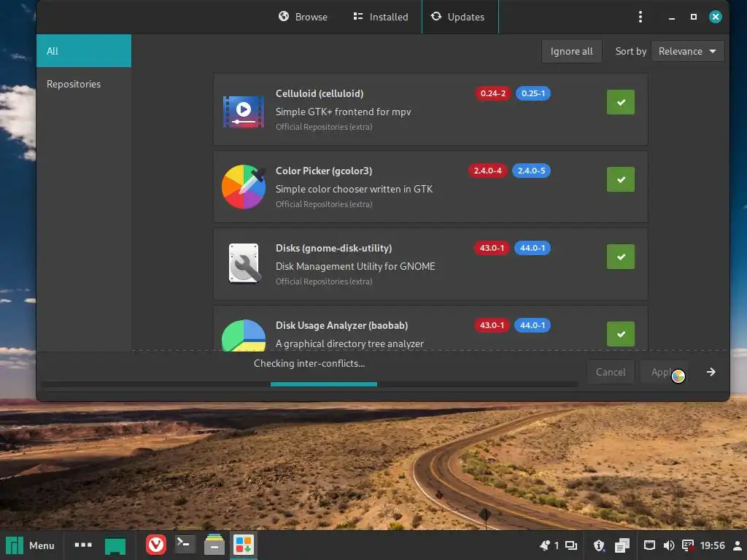This screenshot has width=747, height=560.
Task: Uncheck the Celluloid update toggle
Action: [621, 102]
